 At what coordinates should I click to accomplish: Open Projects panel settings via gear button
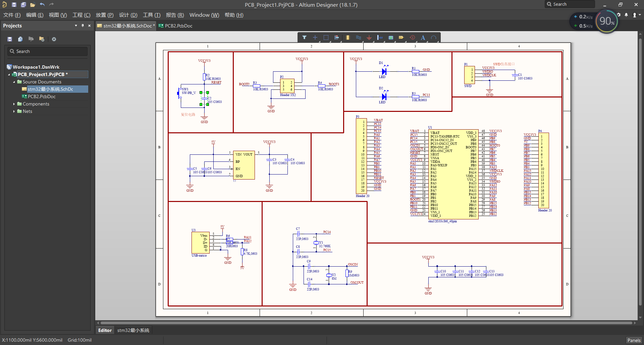point(54,39)
